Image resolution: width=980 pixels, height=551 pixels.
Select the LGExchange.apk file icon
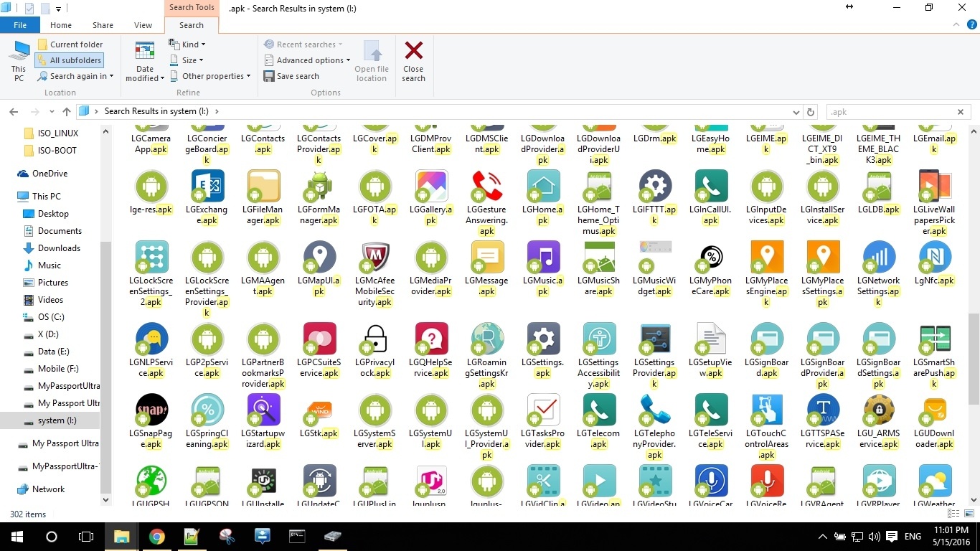[x=207, y=187]
